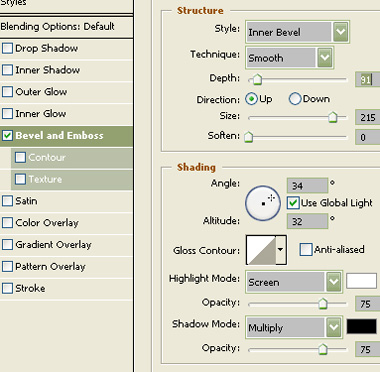Image resolution: width=380 pixels, height=372 pixels.
Task: Check the Gradient Overlay box
Action: coord(7,245)
